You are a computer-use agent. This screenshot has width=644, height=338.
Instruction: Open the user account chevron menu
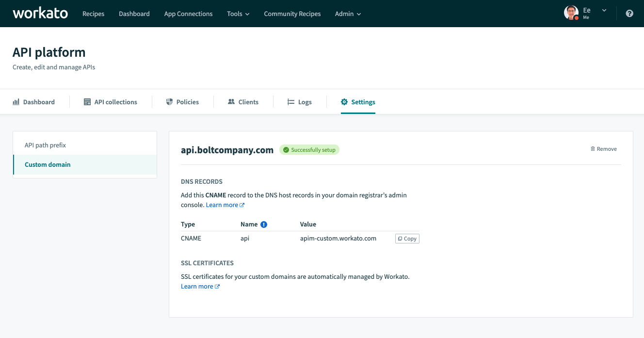tap(604, 10)
